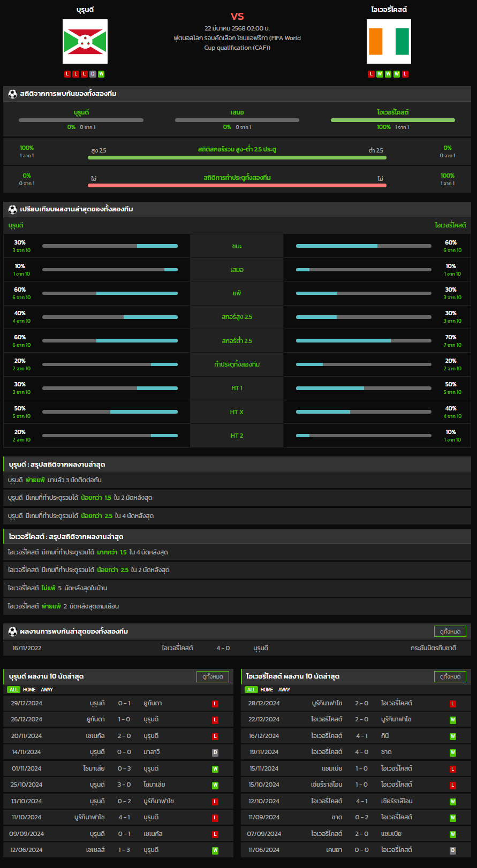Click the soccer ball icon beside latest meetings header
This screenshot has width=477, height=868.
(x=13, y=631)
